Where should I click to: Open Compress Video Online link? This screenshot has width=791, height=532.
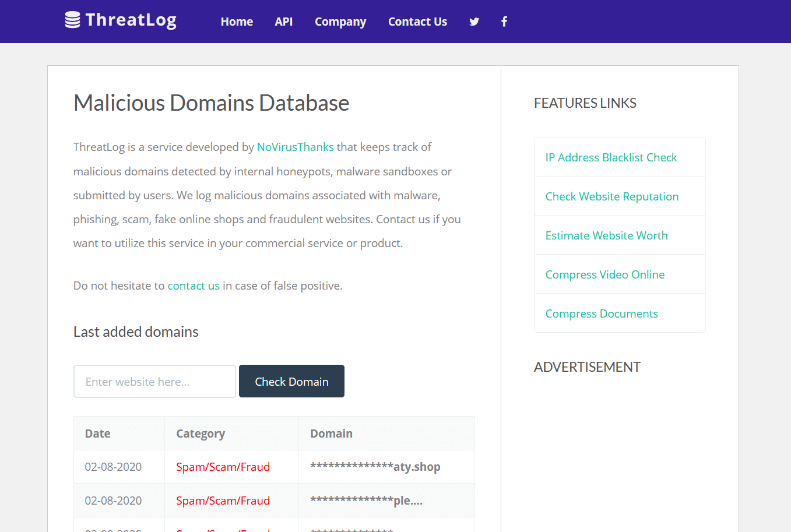point(605,274)
